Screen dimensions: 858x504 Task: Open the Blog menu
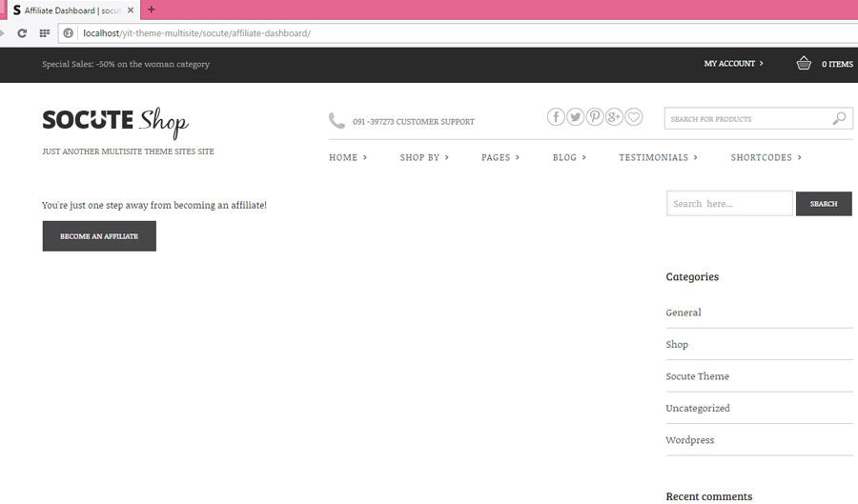(x=569, y=157)
